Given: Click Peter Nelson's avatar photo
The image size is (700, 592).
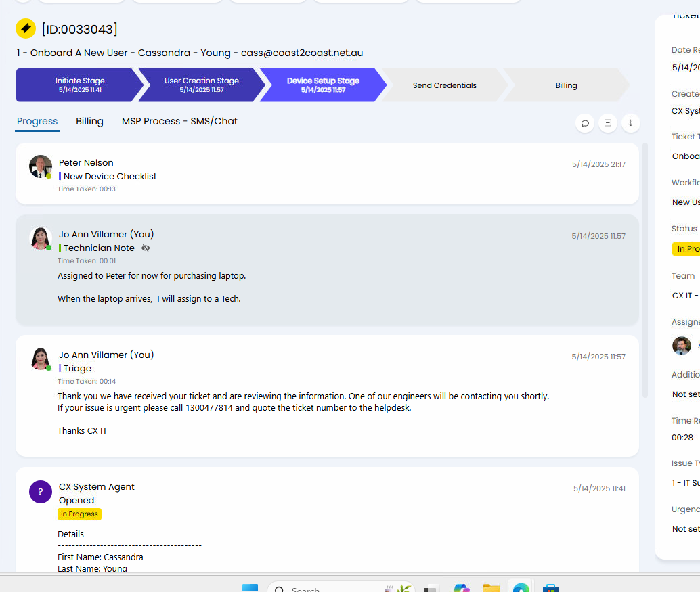Looking at the screenshot, I should 41,166.
